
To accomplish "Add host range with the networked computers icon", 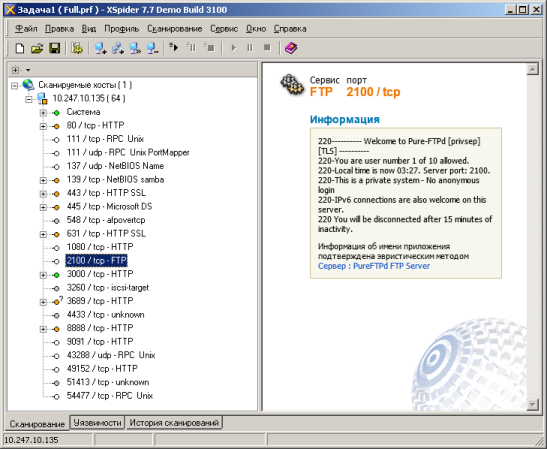I will 118,48.
